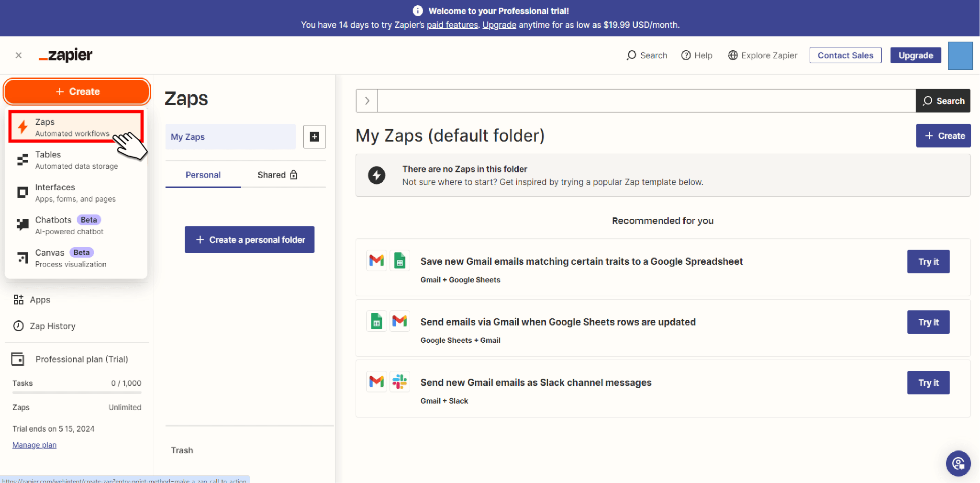
Task: Open the Help menu
Action: tap(697, 56)
